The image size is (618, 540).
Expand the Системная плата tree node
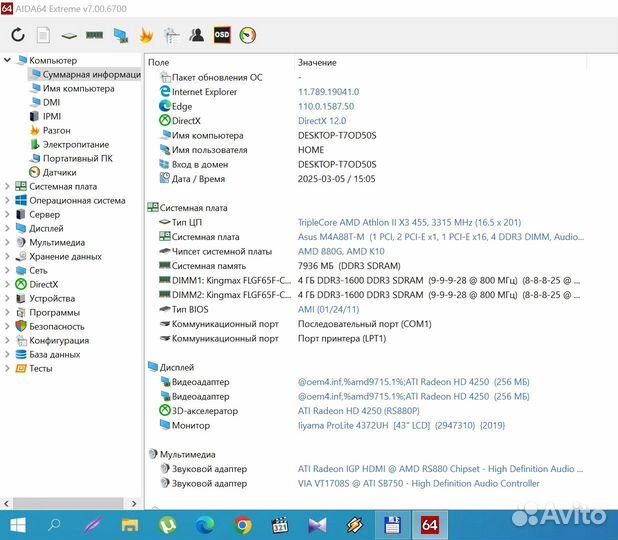7,186
